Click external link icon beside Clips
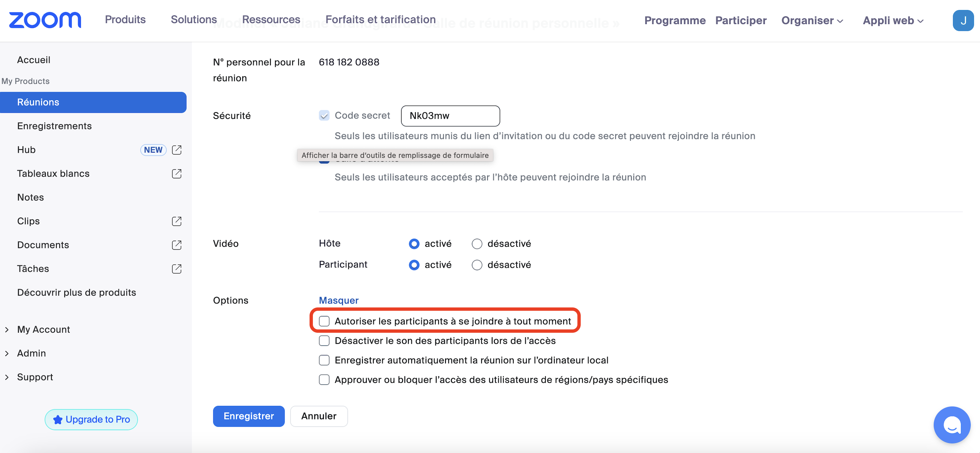This screenshot has width=980, height=453. [176, 221]
